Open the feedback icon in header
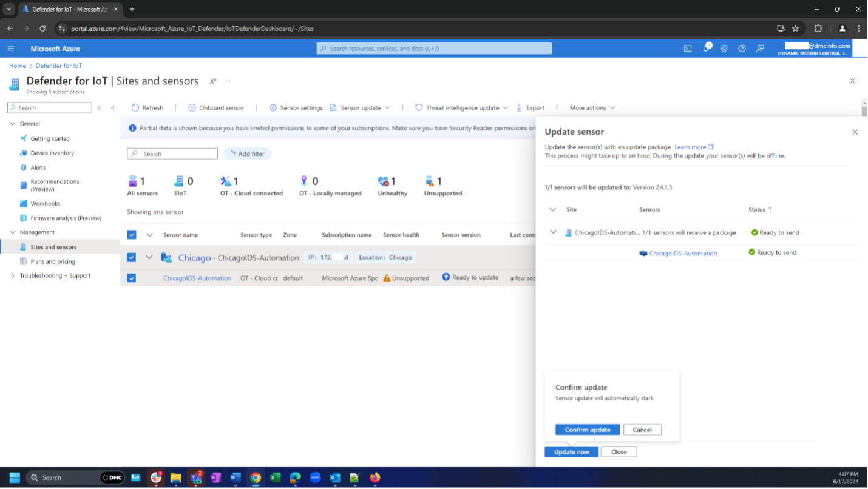Screen dimensions: 868x489 (x=760, y=49)
